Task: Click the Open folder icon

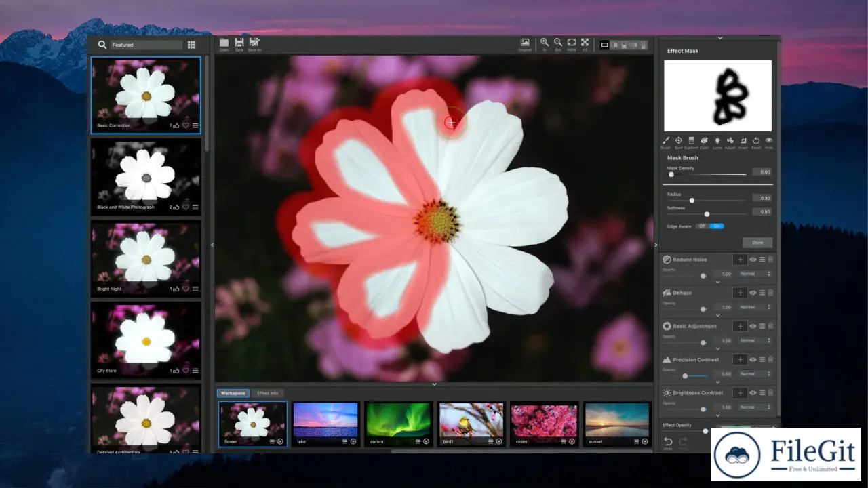Action: pos(224,43)
